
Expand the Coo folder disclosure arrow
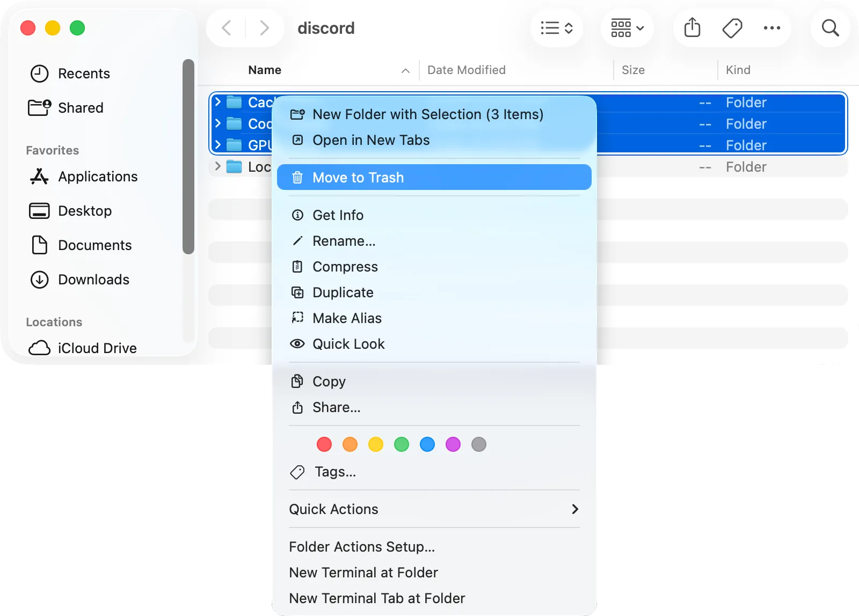[218, 123]
